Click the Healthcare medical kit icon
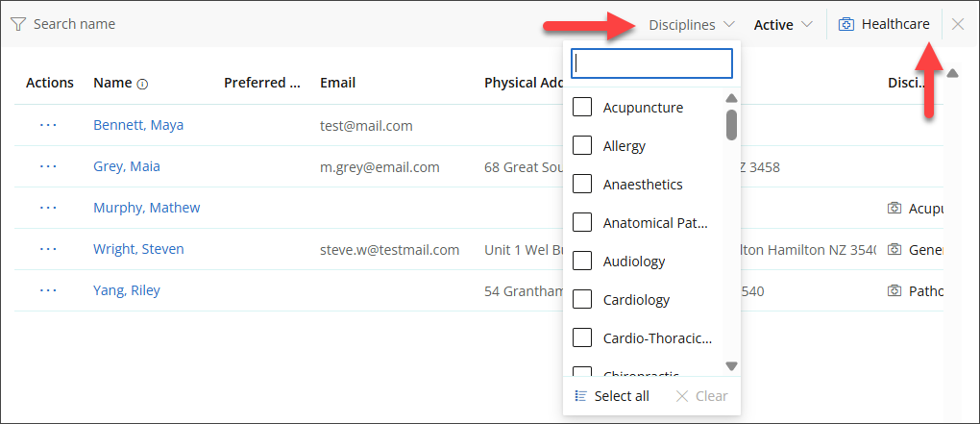 tap(846, 24)
